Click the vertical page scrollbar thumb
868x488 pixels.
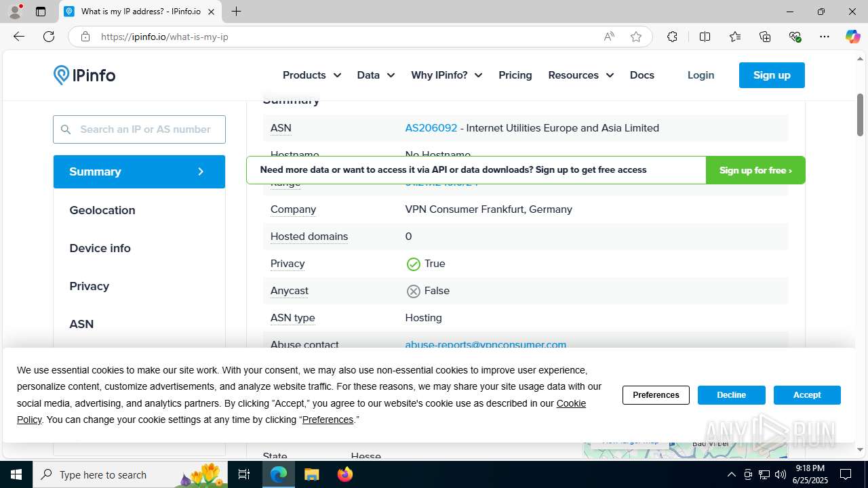pos(860,114)
